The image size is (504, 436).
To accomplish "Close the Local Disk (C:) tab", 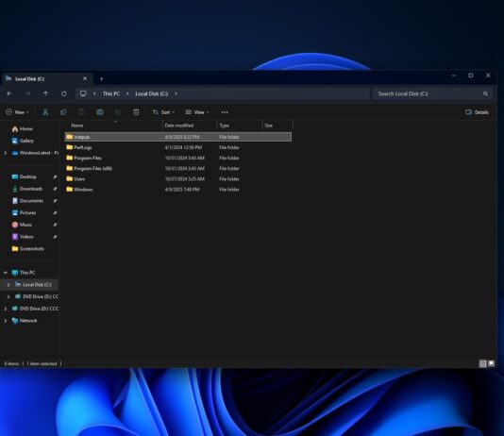I will point(85,78).
